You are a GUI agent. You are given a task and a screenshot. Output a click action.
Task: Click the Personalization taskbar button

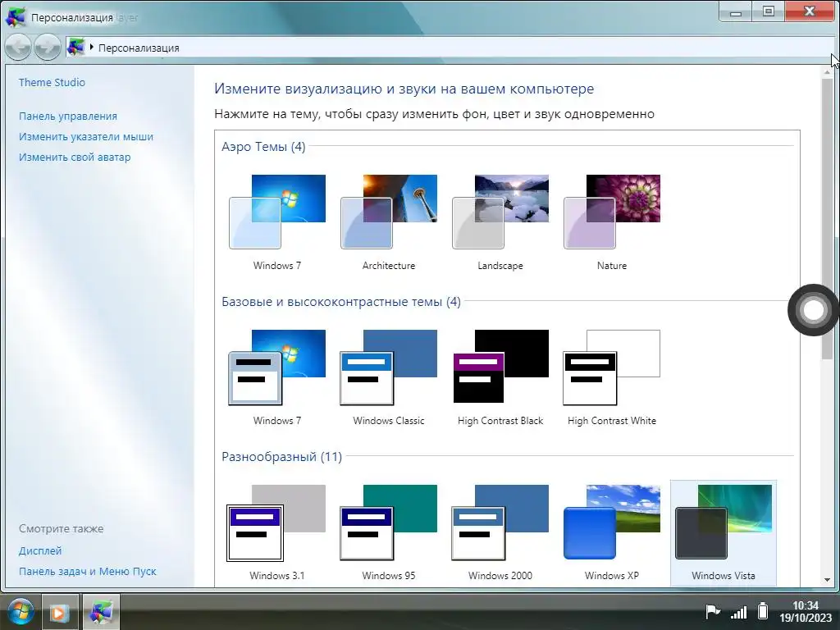(101, 612)
